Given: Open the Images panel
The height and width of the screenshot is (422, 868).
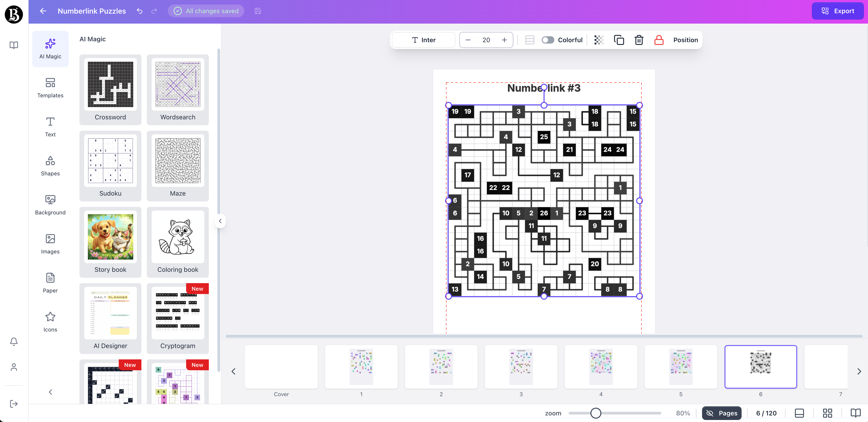Looking at the screenshot, I should [50, 243].
